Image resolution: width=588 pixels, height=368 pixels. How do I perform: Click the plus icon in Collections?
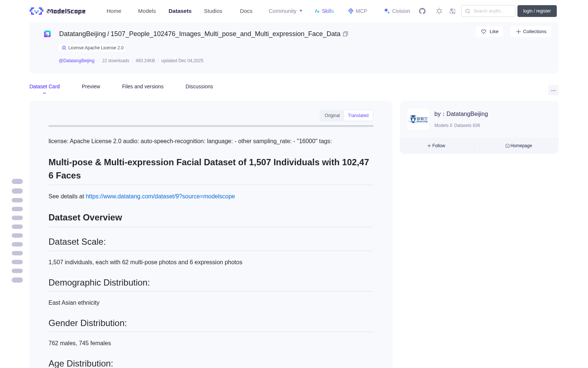click(519, 32)
